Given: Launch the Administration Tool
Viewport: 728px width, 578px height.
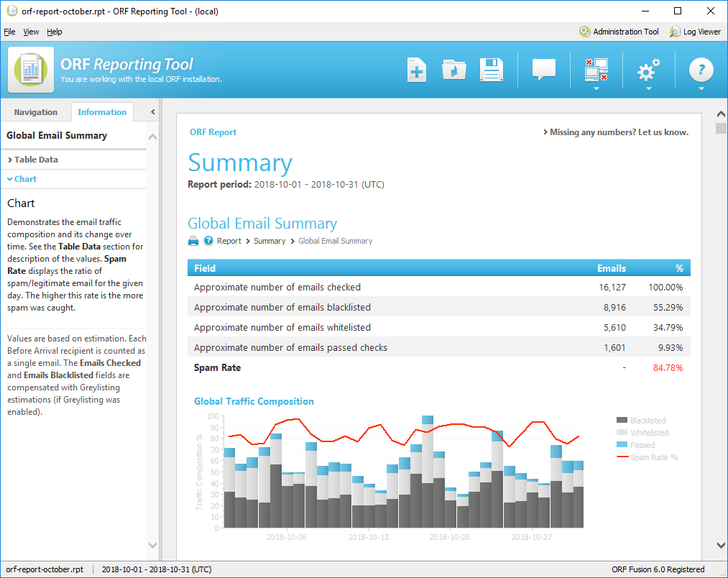Looking at the screenshot, I should [619, 32].
